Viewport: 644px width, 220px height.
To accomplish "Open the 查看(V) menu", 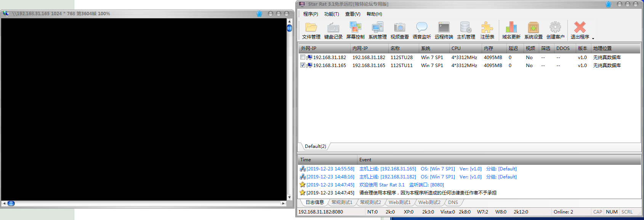I will [x=352, y=14].
